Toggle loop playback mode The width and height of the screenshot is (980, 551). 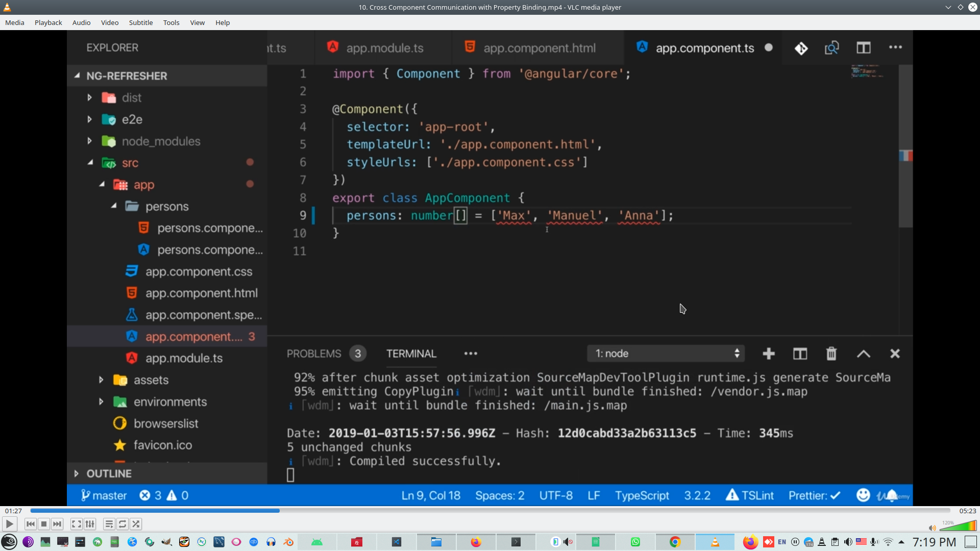tap(122, 524)
